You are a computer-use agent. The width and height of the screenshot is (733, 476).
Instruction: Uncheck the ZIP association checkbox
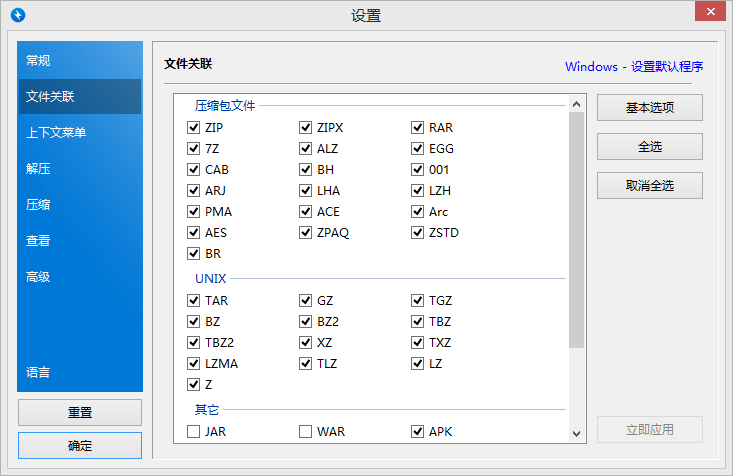194,127
